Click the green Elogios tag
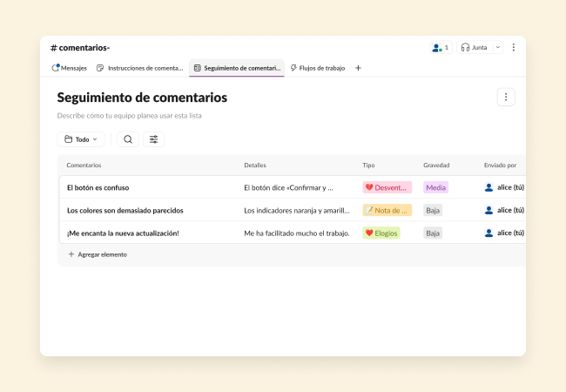The height and width of the screenshot is (392, 566). (x=381, y=233)
